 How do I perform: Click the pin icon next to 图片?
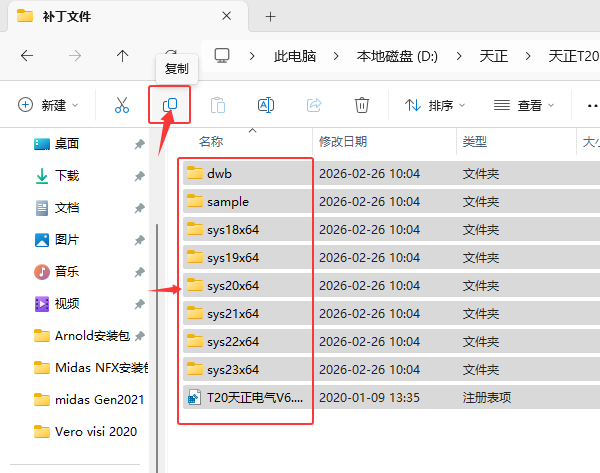[x=139, y=240]
